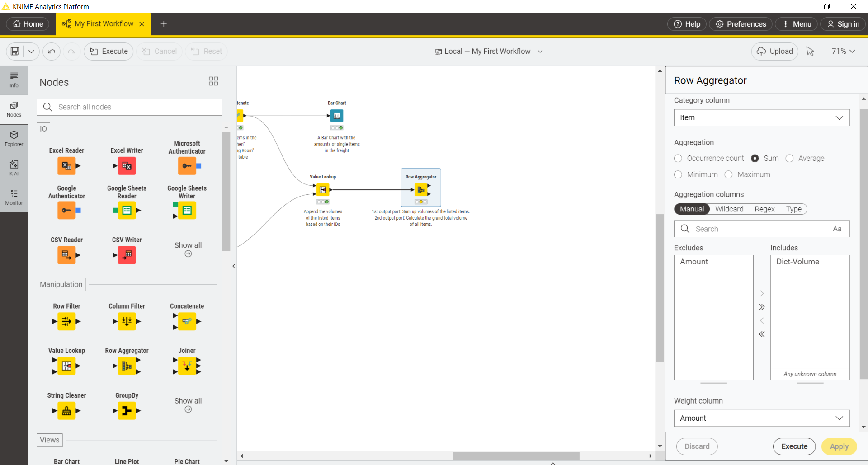This screenshot has width=868, height=465.
Task: Select the CSV Writer node icon
Action: coord(126,255)
